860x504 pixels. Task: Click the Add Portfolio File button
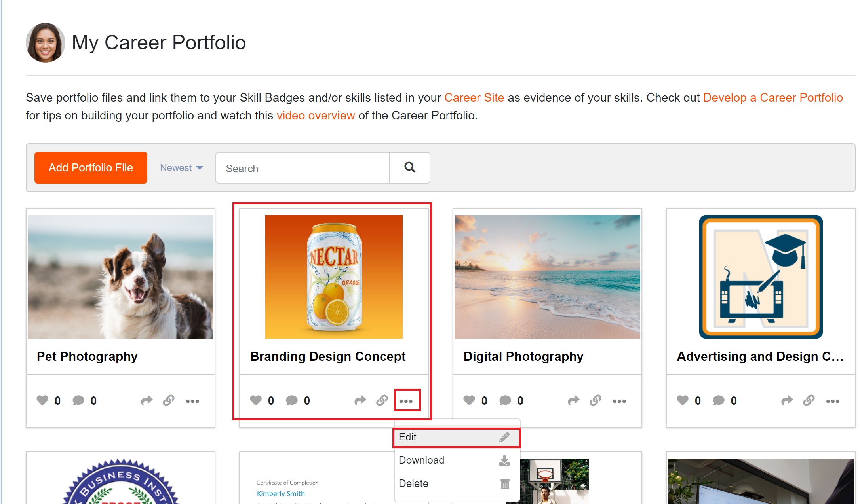91,168
